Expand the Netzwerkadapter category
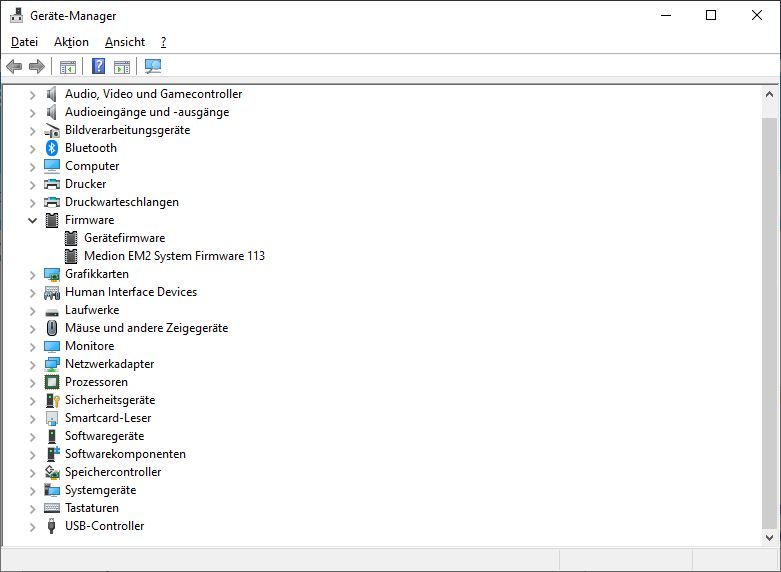The width and height of the screenshot is (781, 572). 32,364
